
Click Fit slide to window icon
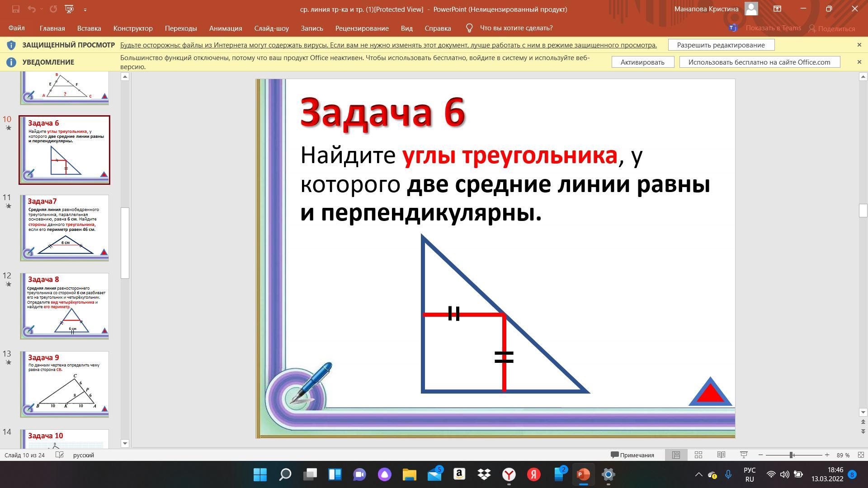coord(861,455)
